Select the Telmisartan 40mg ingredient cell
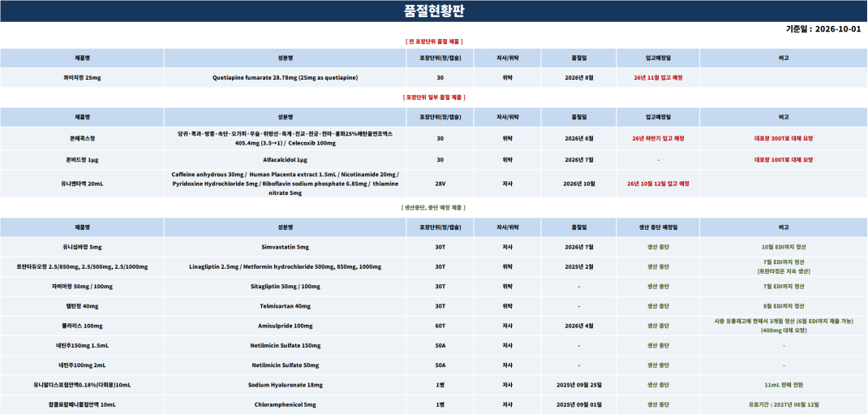Viewport: 868px width, 415px height. click(x=285, y=306)
